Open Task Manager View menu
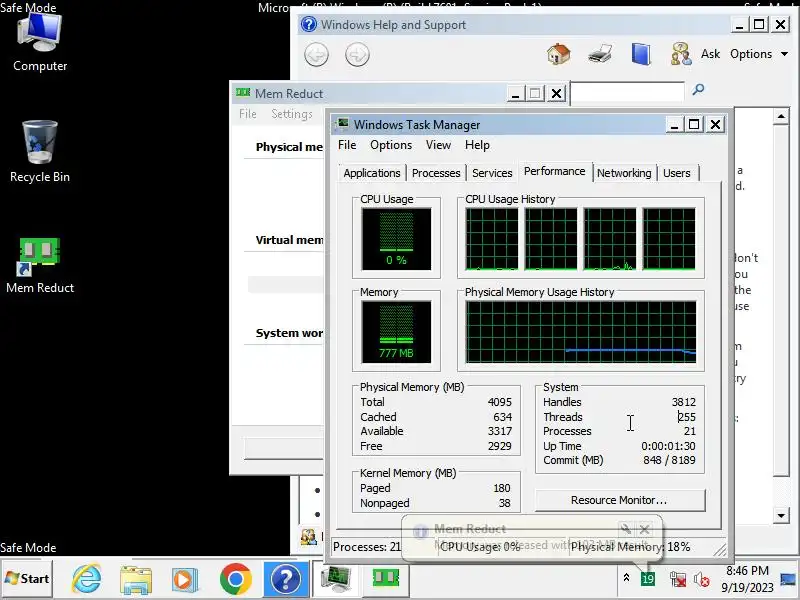This screenshot has width=800, height=600. (438, 145)
